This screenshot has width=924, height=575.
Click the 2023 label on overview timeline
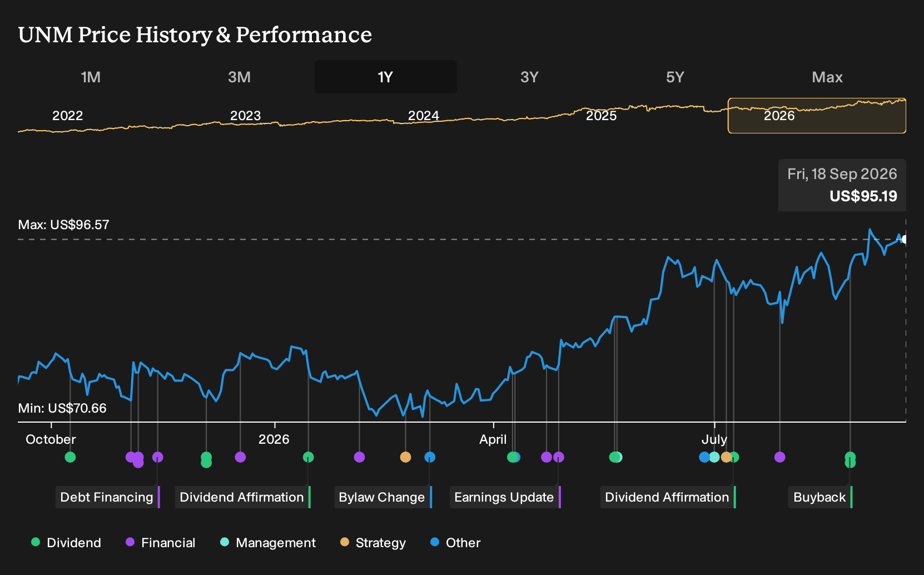[246, 116]
